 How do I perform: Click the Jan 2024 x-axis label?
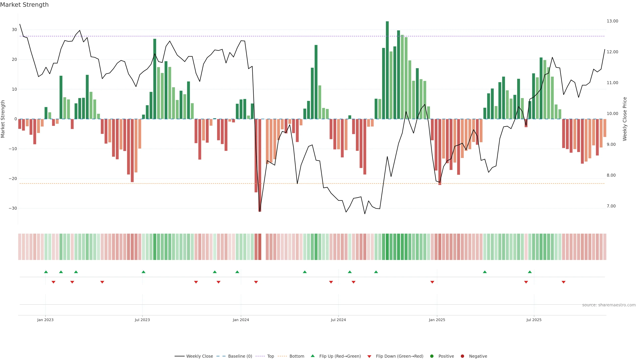point(241,320)
